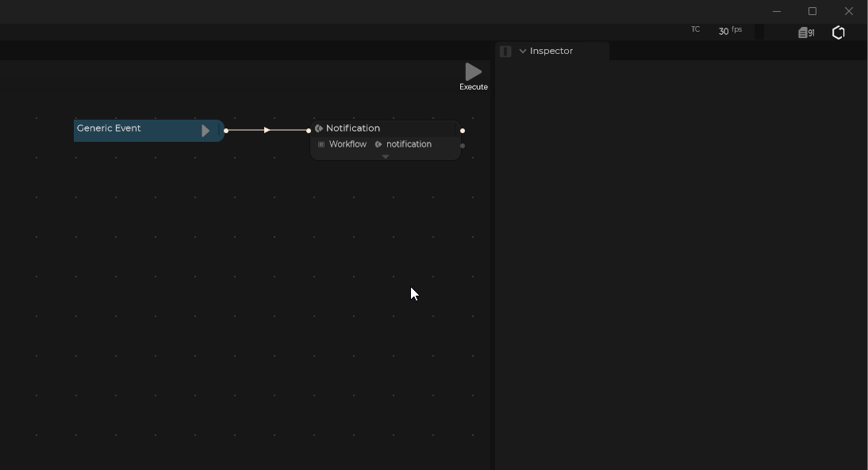
Task: Click the lower gray output port of Notification
Action: pos(463,146)
